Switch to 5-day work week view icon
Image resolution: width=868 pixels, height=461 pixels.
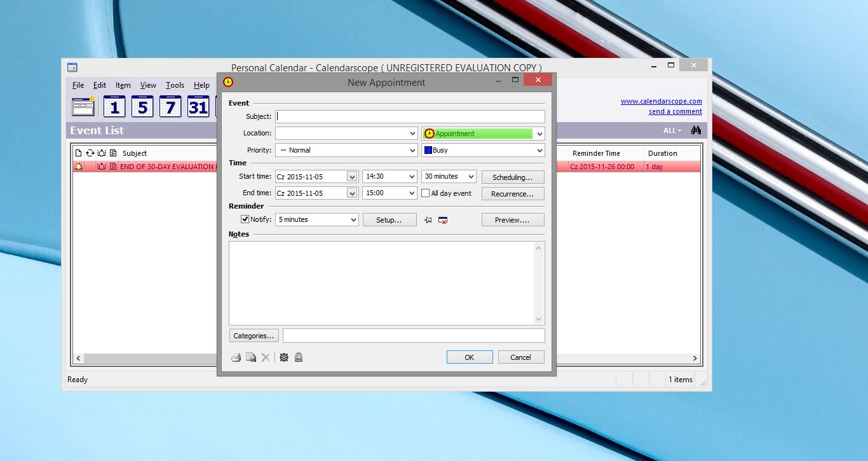coord(142,106)
